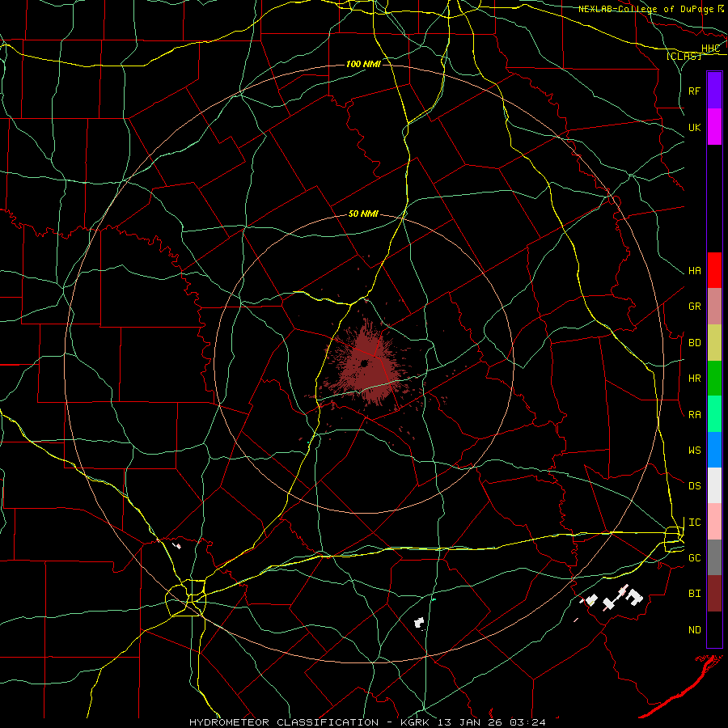This screenshot has width=728, height=728.
Task: Click the "50 NMI" range ring label
Action: tap(363, 214)
